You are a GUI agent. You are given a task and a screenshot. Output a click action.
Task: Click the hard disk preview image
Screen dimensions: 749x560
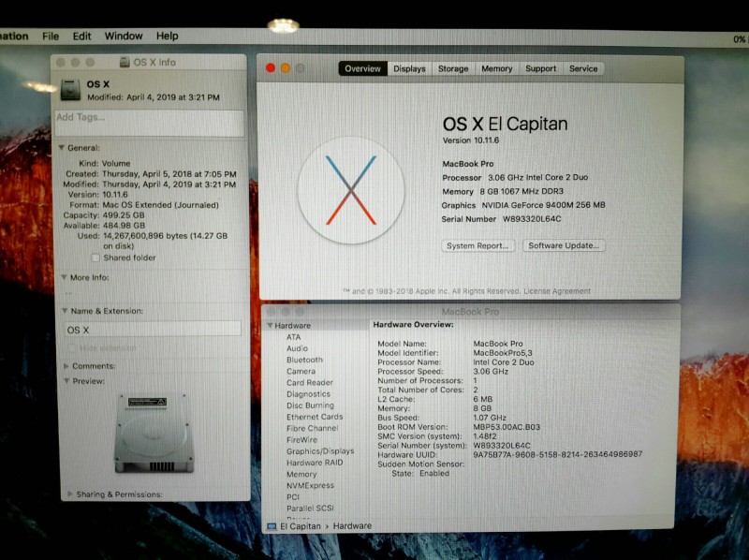coord(154,434)
